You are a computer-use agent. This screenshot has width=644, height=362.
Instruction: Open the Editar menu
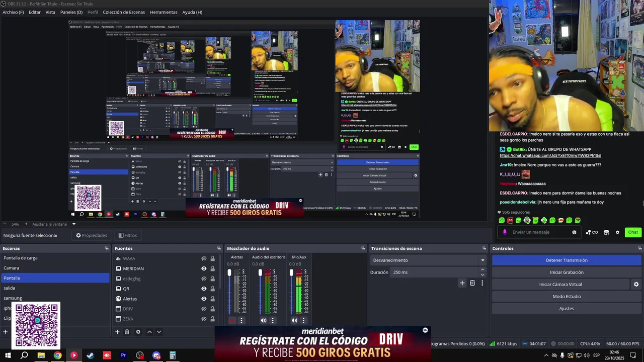click(35, 12)
